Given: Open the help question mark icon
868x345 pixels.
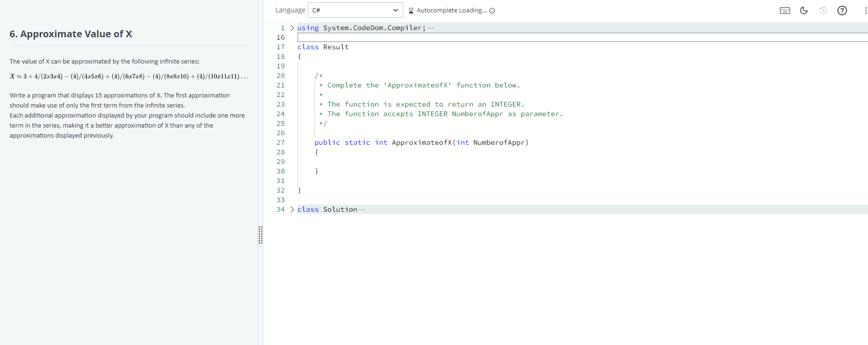Looking at the screenshot, I should coord(842,11).
